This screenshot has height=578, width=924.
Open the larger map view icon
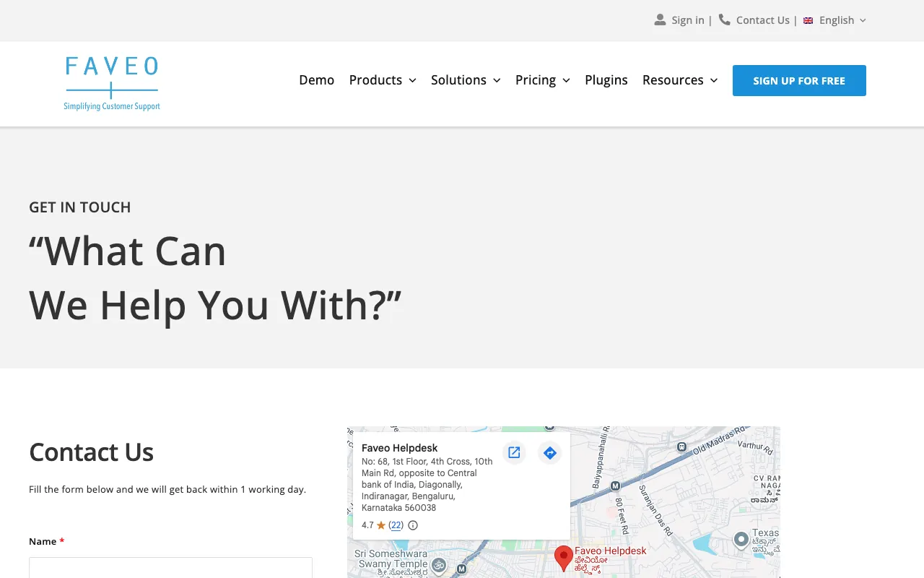[514, 452]
